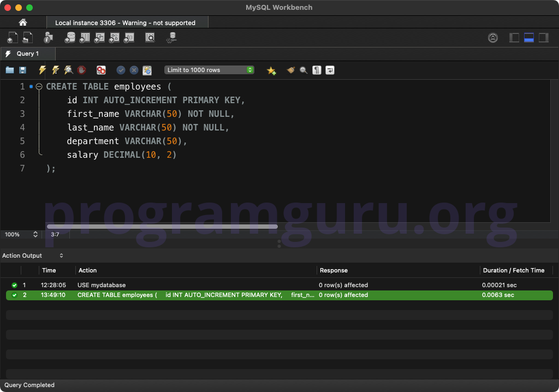The width and height of the screenshot is (559, 392).
Task: Create a new schema icon
Action: pyautogui.click(x=70, y=38)
